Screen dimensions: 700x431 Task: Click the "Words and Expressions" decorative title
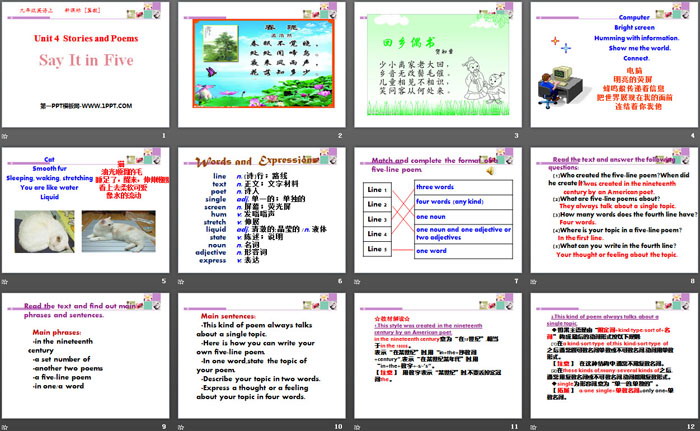pyautogui.click(x=261, y=160)
